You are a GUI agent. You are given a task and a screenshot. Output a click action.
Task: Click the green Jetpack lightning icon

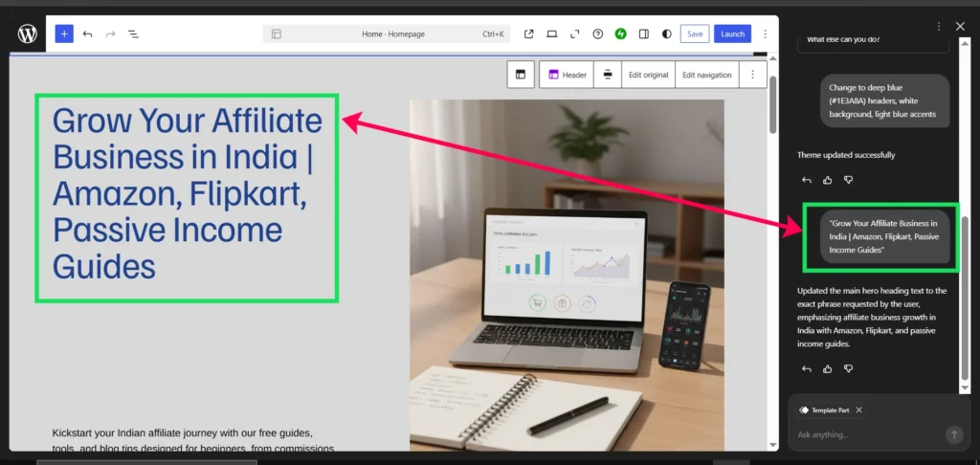click(621, 33)
